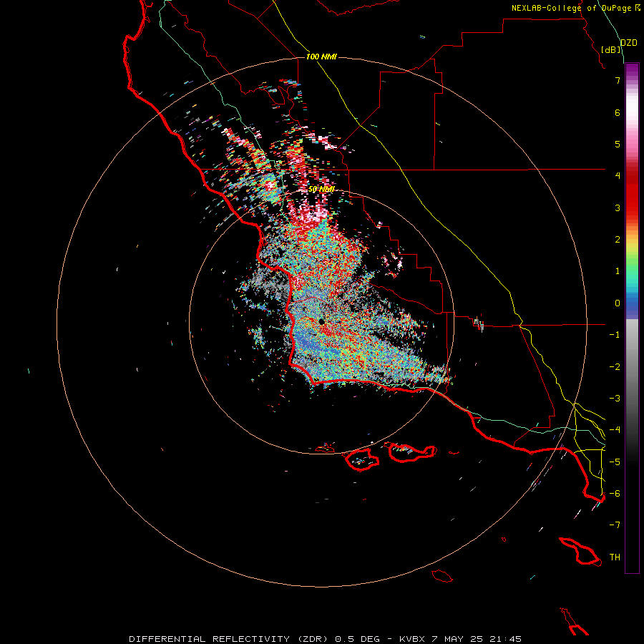The height and width of the screenshot is (644, 644).
Task: Click the -1 value on color scale
Action: [615, 335]
